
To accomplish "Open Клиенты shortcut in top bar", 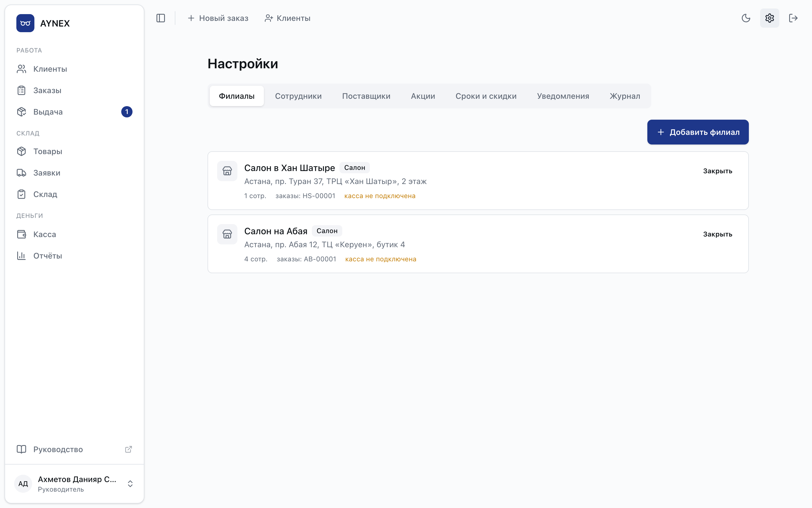I will pyautogui.click(x=288, y=18).
